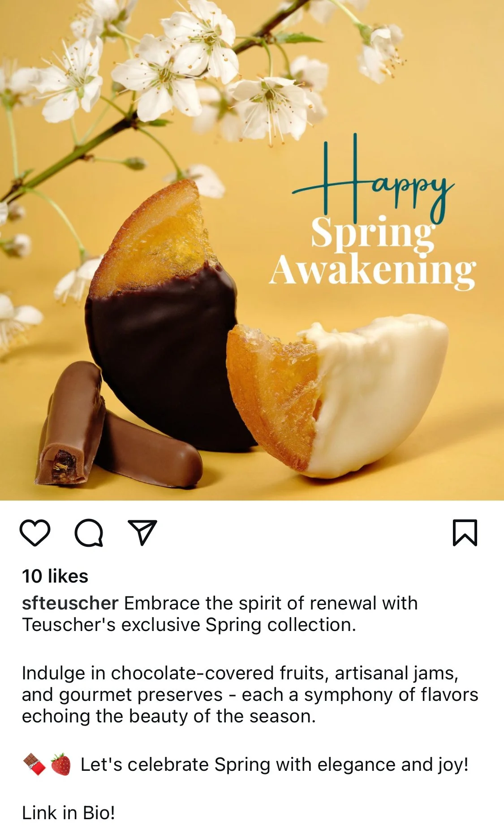Tap the strawberry emoji in the caption
504x834 pixels.
pos(60,765)
